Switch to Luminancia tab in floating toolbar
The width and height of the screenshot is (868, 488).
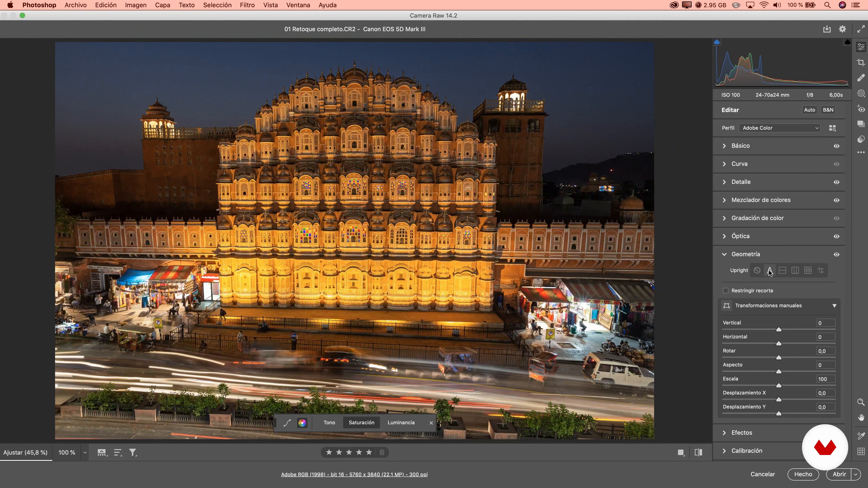click(x=401, y=423)
